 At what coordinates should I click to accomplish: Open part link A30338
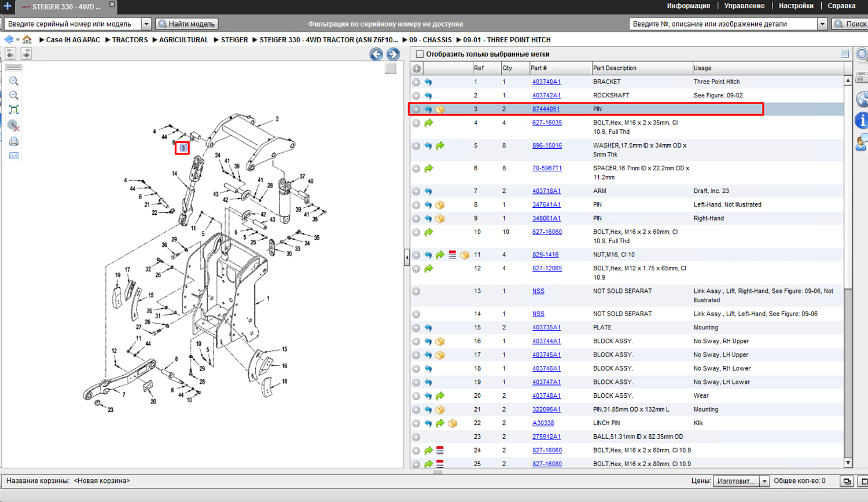pyautogui.click(x=543, y=423)
